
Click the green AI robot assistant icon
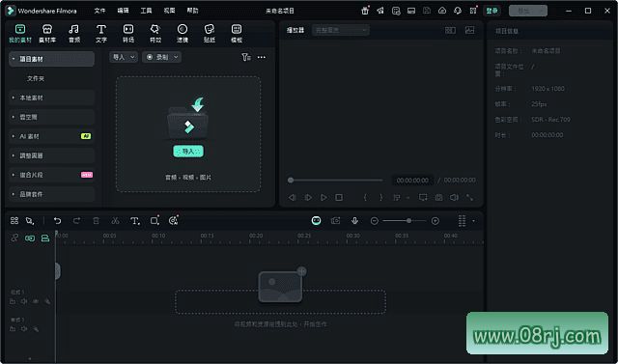coord(316,220)
